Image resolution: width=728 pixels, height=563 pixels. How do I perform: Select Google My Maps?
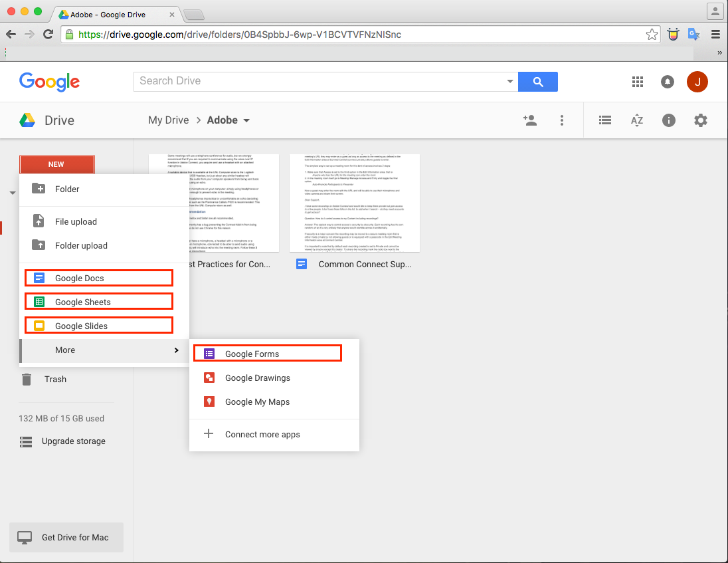274,402
